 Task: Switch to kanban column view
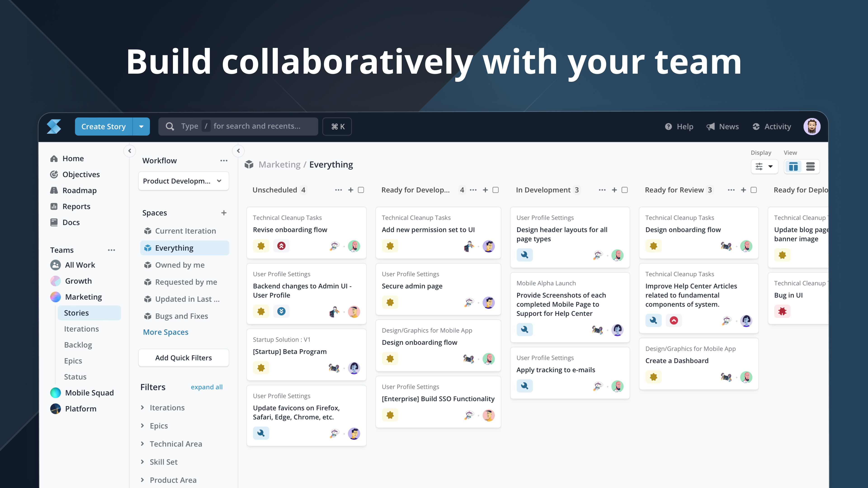coord(793,166)
